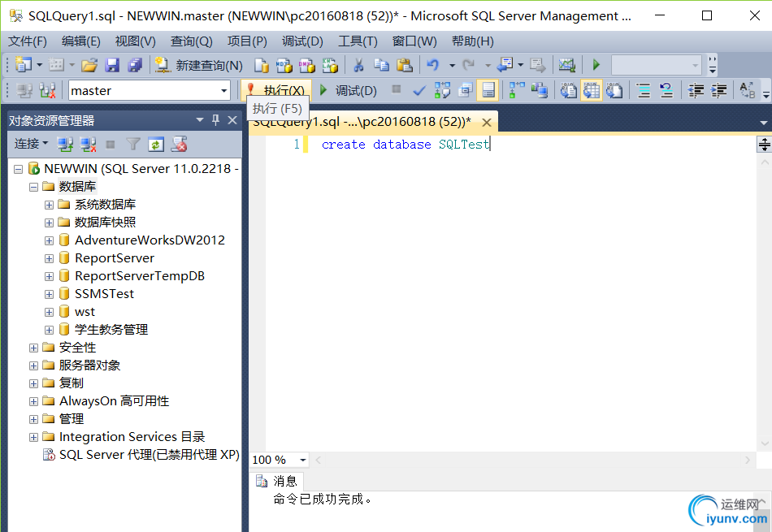Click the Undo arrow icon
The height and width of the screenshot is (532, 772).
433,64
